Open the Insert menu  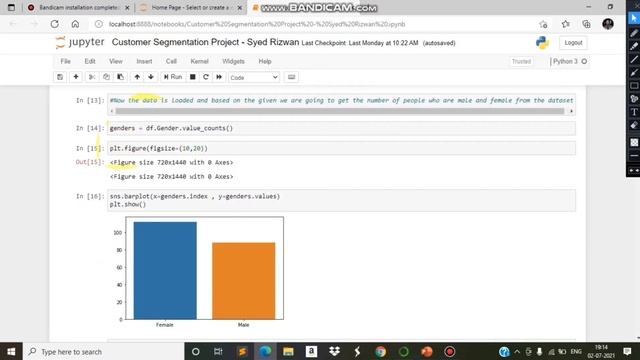[x=144, y=61]
